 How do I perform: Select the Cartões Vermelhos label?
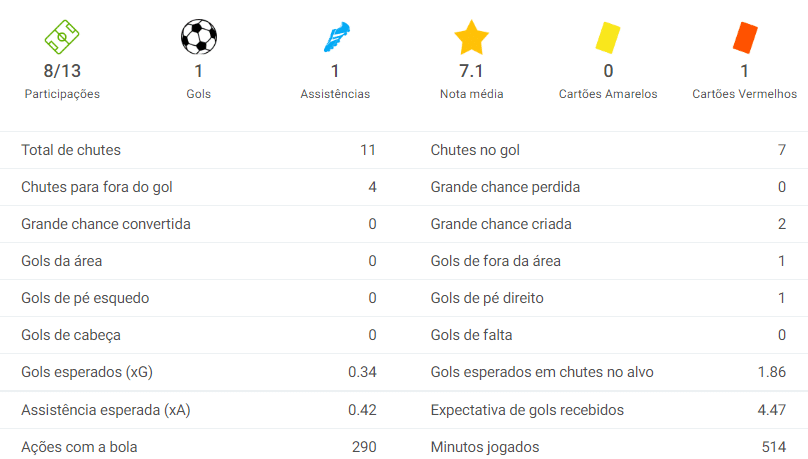tap(744, 94)
